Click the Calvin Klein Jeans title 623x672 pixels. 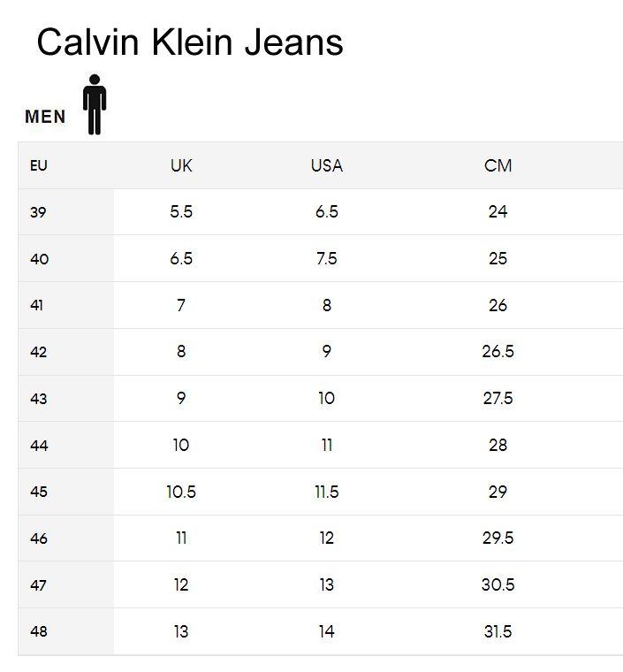190,42
